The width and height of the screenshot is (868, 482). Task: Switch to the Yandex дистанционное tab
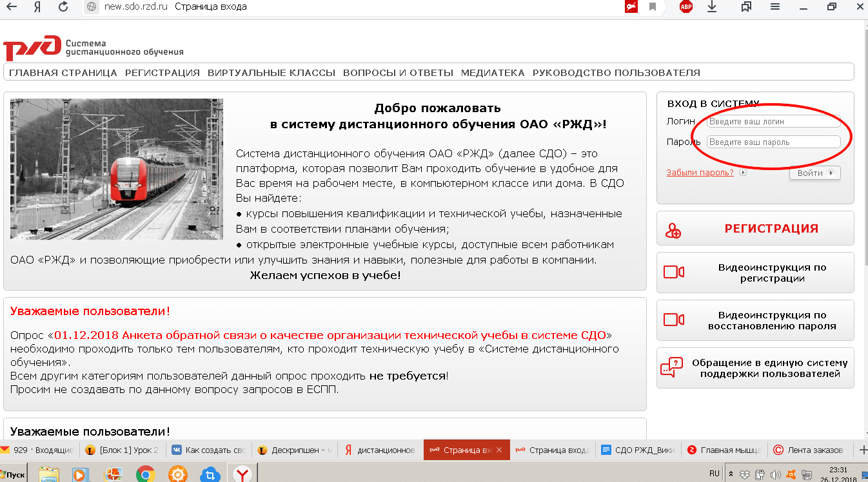pyautogui.click(x=380, y=450)
